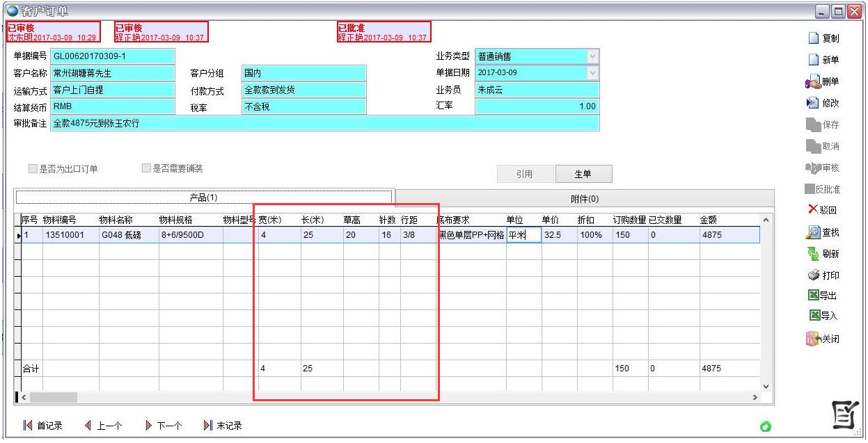Import data via the 导入 icon

pyautogui.click(x=824, y=316)
